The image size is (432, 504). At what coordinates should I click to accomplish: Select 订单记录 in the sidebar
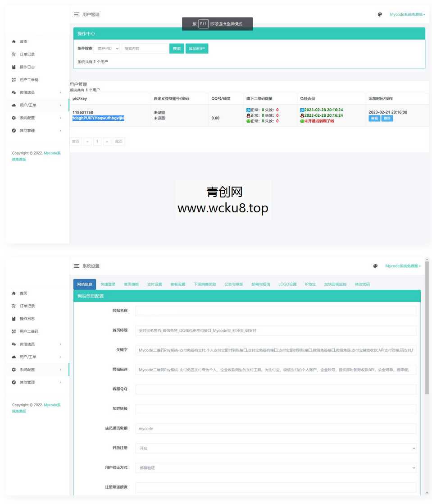pyautogui.click(x=27, y=54)
